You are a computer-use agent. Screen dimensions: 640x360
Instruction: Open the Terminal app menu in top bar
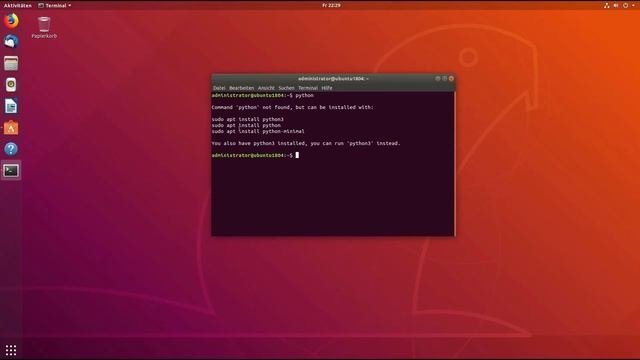click(x=55, y=5)
